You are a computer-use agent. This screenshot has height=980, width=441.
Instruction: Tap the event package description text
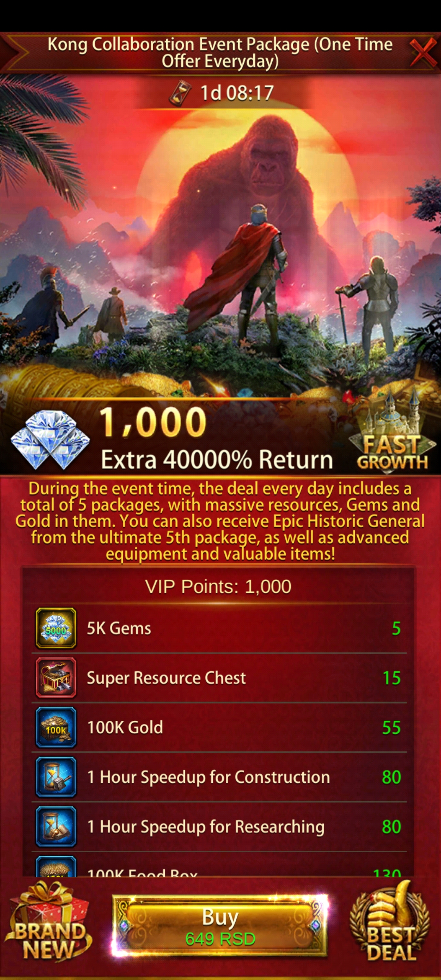point(220,521)
